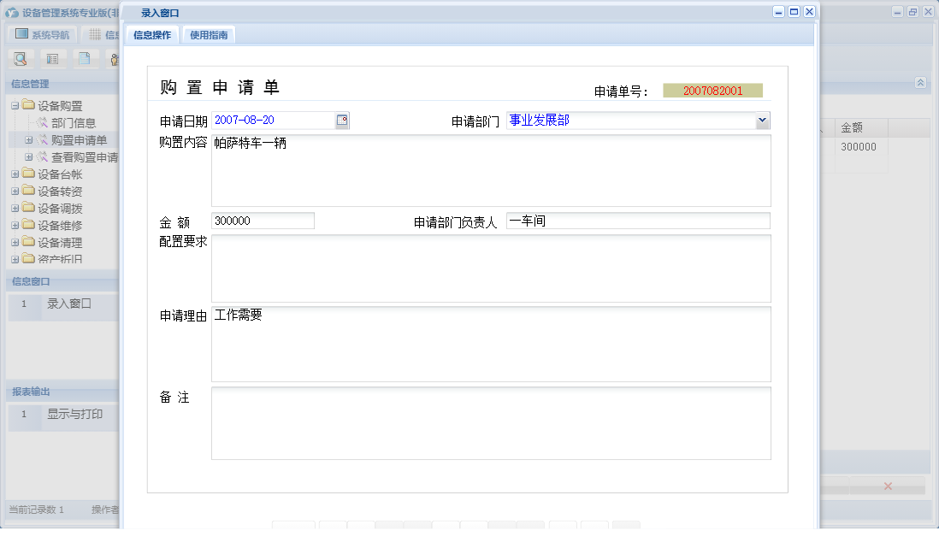Maximize the 录入窗口 dialog
This screenshot has height=560, width=939.
tap(794, 11)
